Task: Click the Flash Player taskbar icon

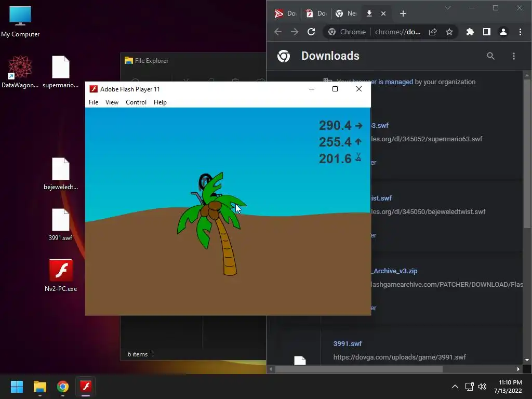Action: click(86, 387)
